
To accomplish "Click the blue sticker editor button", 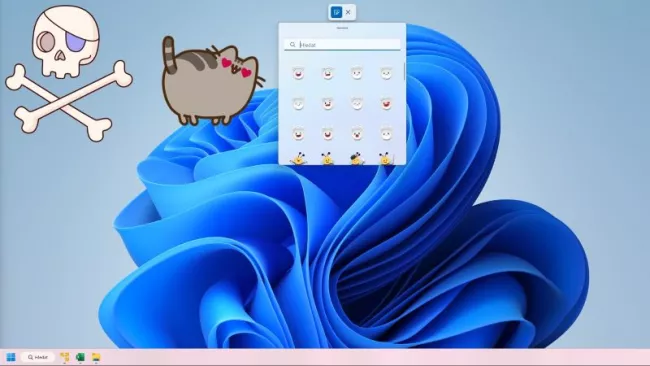I will (x=336, y=12).
